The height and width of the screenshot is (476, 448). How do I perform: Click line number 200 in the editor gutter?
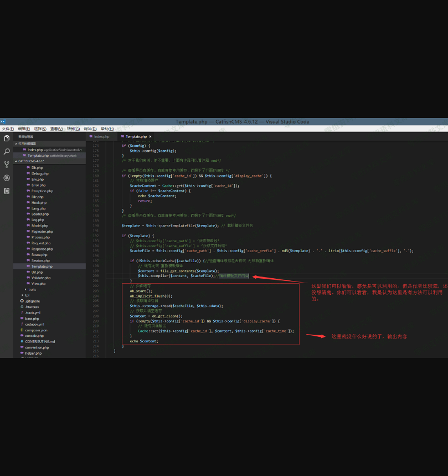click(x=96, y=275)
